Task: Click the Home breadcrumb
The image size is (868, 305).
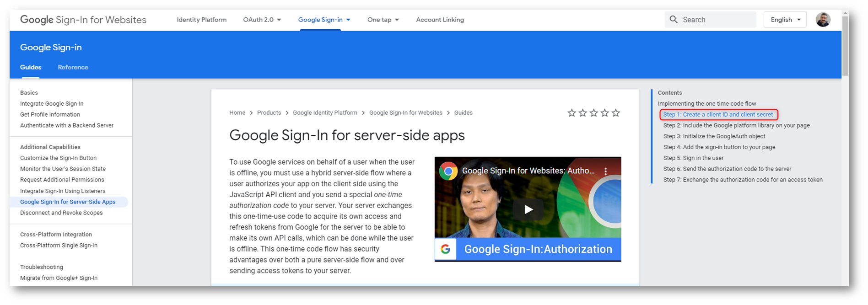Action: coord(237,113)
